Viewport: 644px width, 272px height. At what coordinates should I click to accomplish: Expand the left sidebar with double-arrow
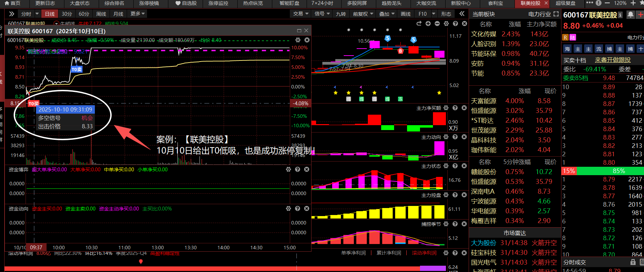pos(12,14)
